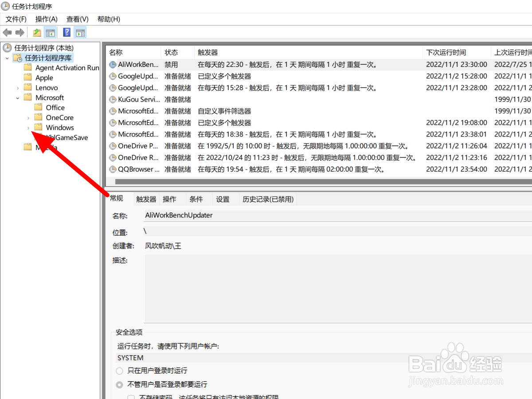Expand the Windows folder node

pyautogui.click(x=28, y=128)
